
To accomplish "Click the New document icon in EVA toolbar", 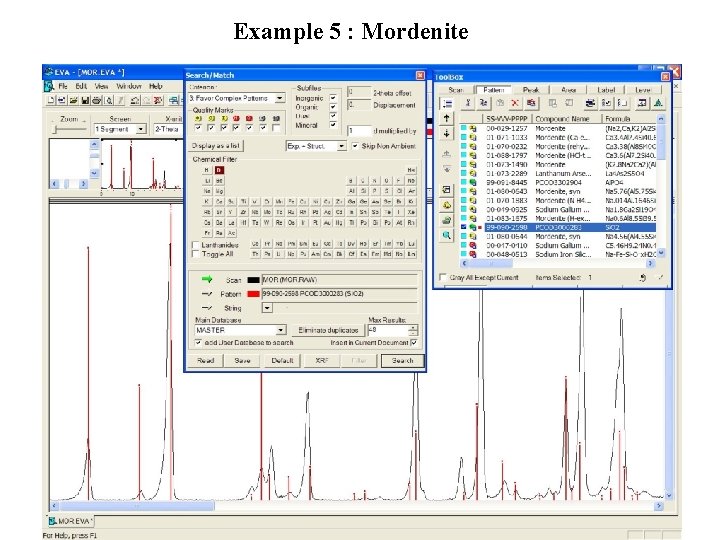I will coord(51,100).
